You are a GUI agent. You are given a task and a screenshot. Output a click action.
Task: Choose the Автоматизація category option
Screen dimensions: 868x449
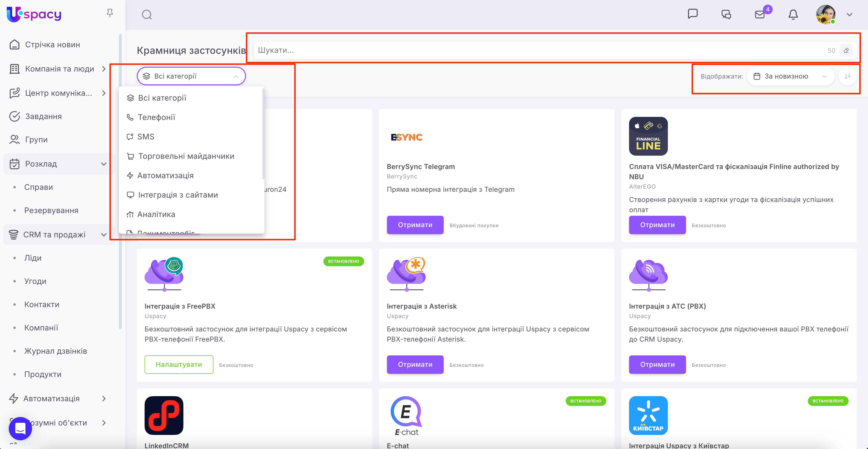[x=165, y=176]
